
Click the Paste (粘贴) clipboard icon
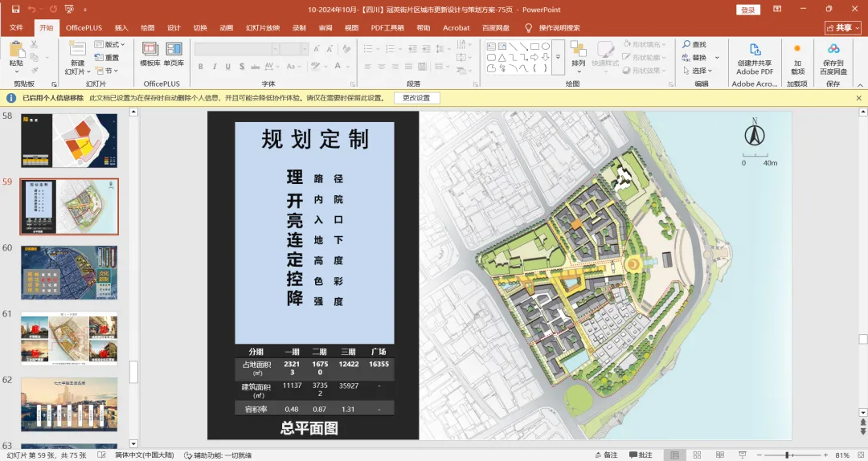coord(17,49)
